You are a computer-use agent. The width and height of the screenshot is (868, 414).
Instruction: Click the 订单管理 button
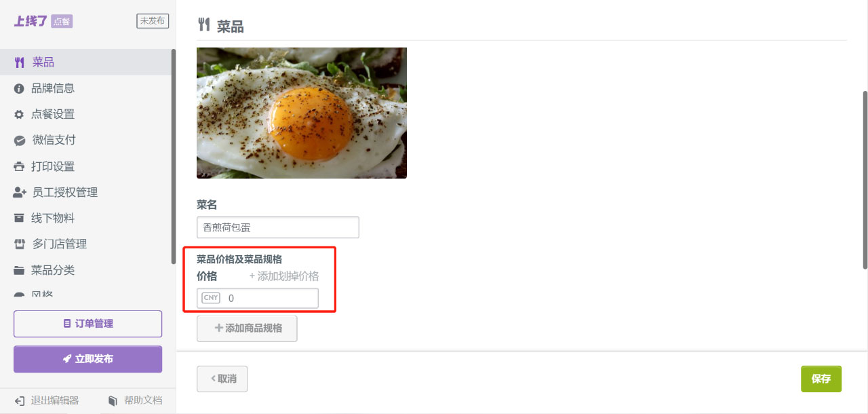coord(87,324)
